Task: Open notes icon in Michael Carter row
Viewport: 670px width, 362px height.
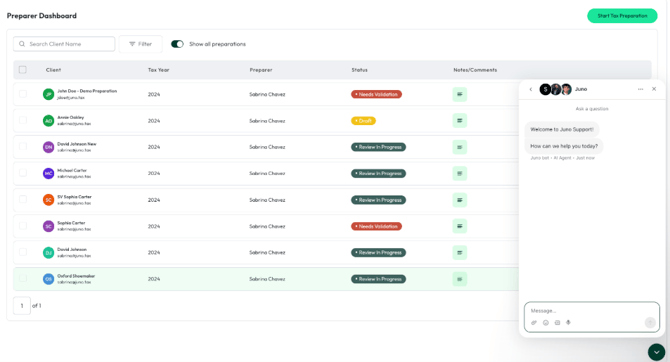Action: pos(459,174)
